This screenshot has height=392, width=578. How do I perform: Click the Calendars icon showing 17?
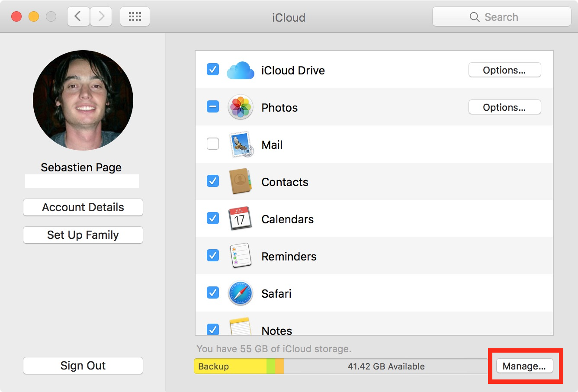(240, 219)
